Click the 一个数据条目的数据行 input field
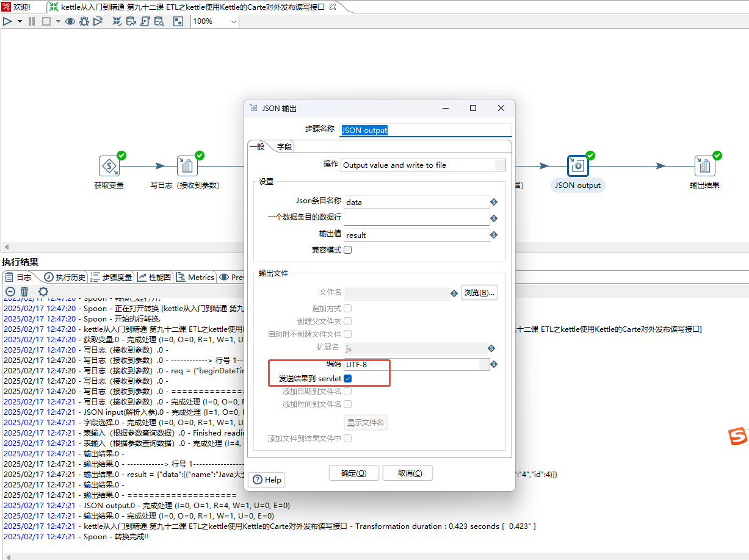 416,218
